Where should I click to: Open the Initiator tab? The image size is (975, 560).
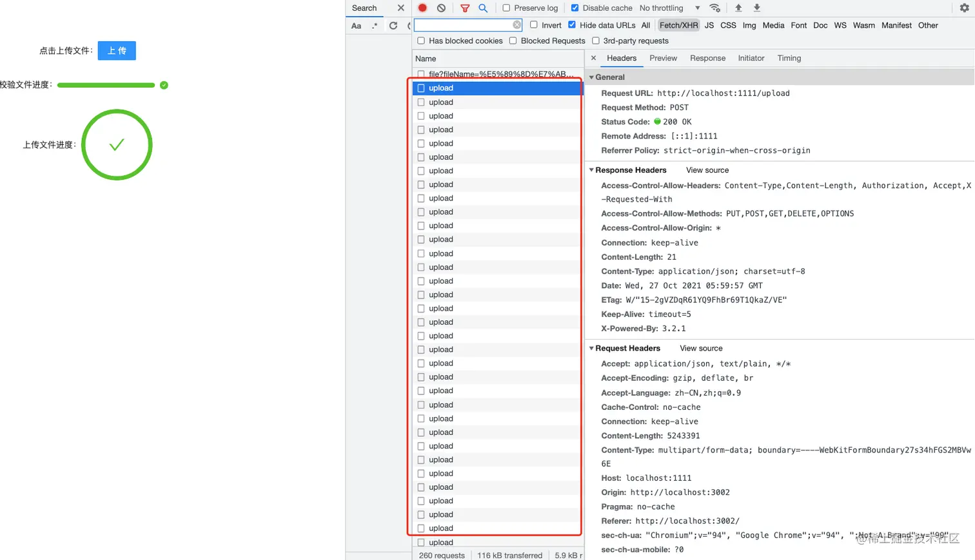click(x=751, y=58)
